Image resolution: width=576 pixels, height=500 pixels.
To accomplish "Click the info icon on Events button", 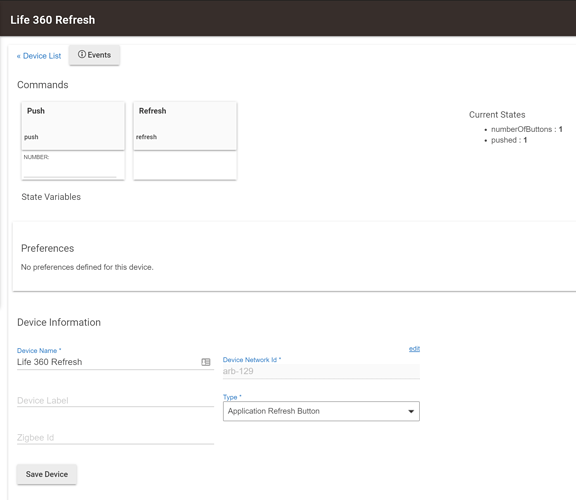I will coord(82,54).
